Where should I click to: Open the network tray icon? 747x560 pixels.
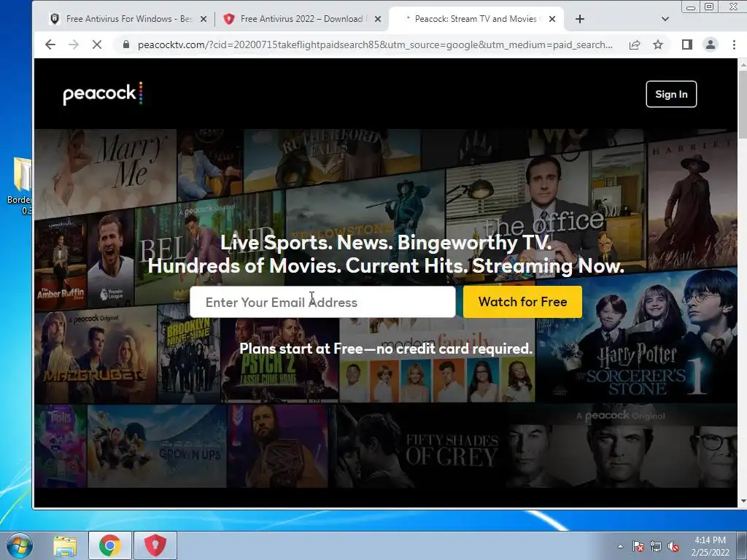656,546
